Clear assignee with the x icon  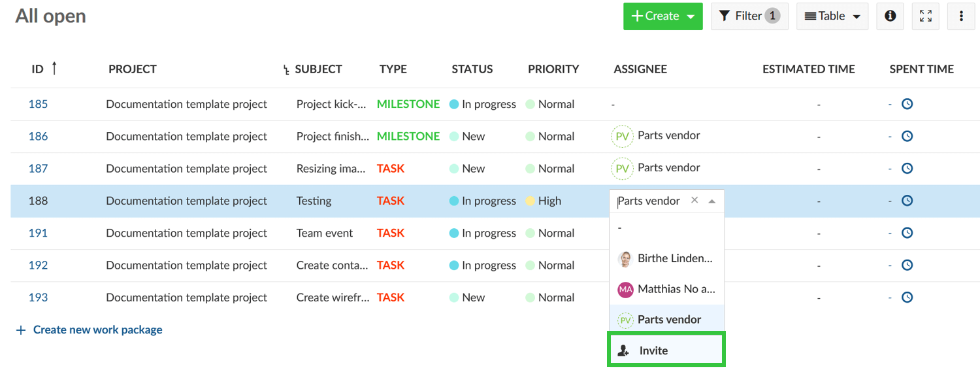click(694, 201)
